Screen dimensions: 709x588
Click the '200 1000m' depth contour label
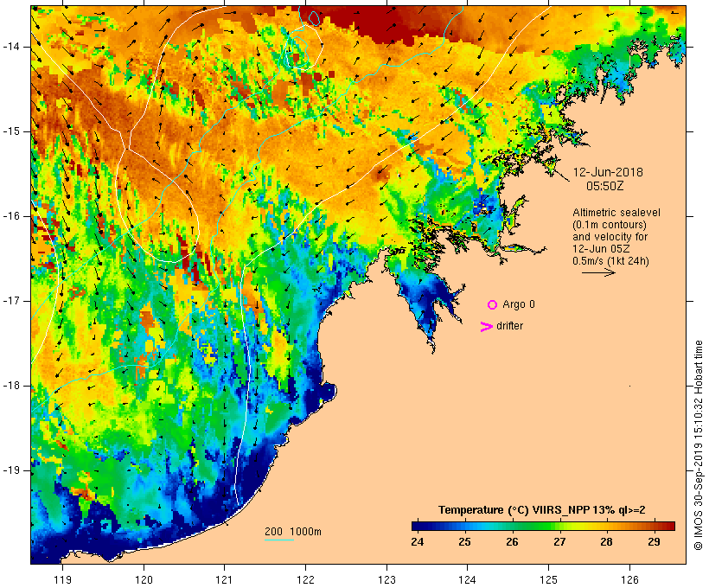(293, 532)
